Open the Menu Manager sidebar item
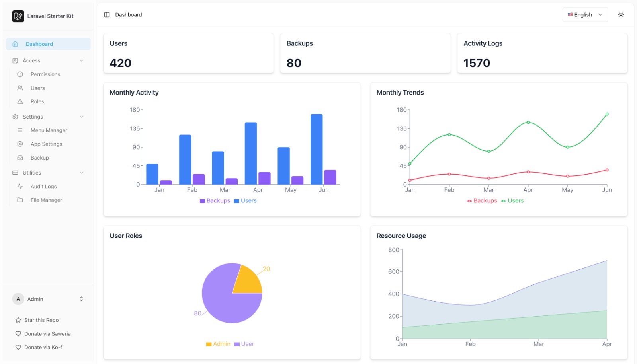 tap(49, 130)
